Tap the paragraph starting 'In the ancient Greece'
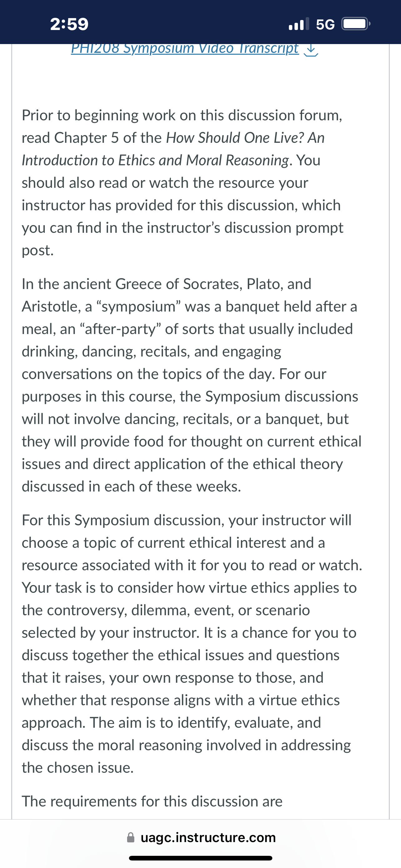 click(191, 385)
